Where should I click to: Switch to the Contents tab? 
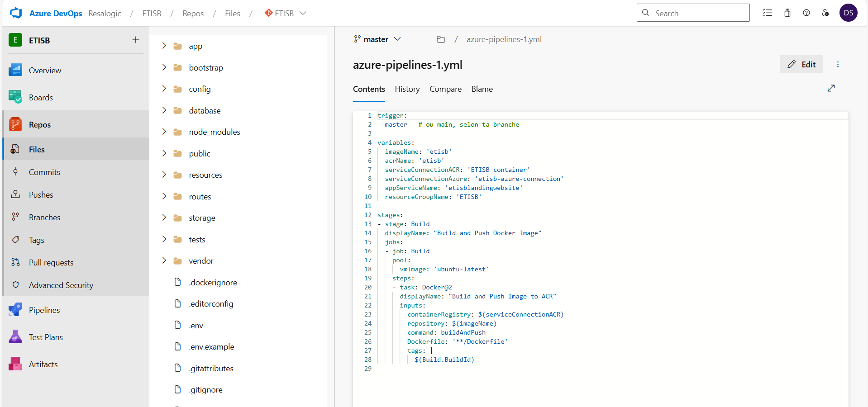[x=369, y=89]
